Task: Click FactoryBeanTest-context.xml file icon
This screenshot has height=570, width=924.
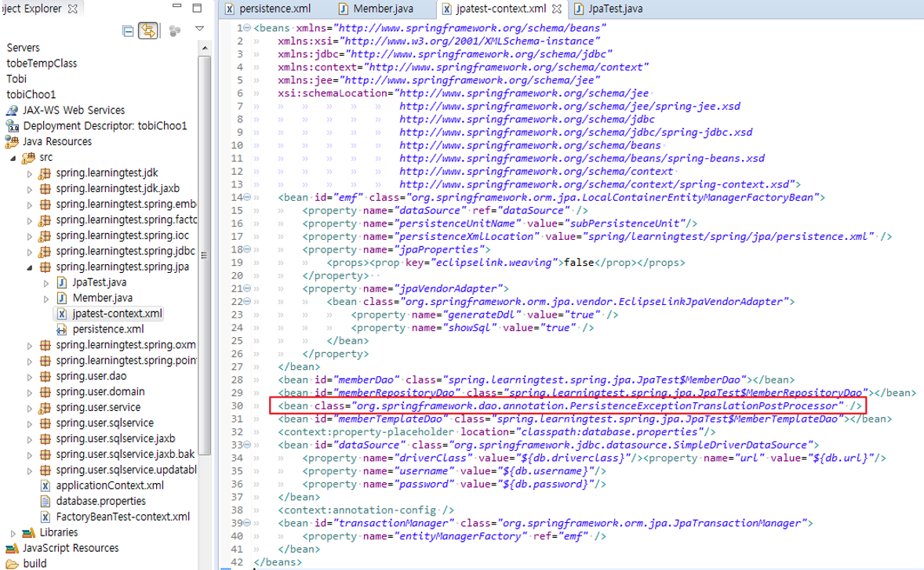Action: click(x=45, y=517)
